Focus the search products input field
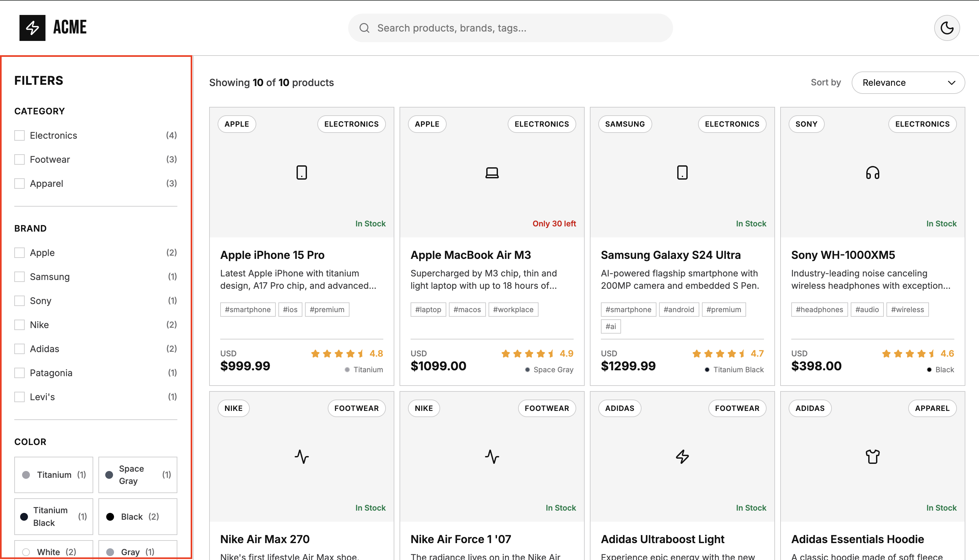 (510, 28)
